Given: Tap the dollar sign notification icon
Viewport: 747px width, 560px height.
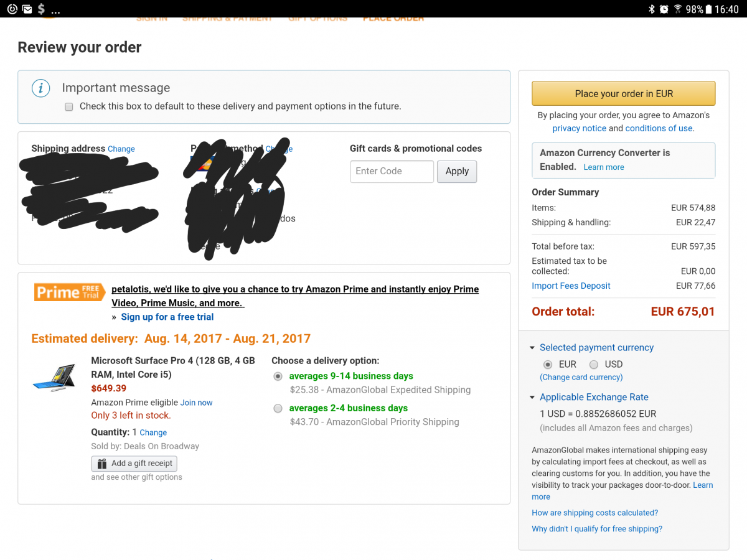Looking at the screenshot, I should [41, 9].
